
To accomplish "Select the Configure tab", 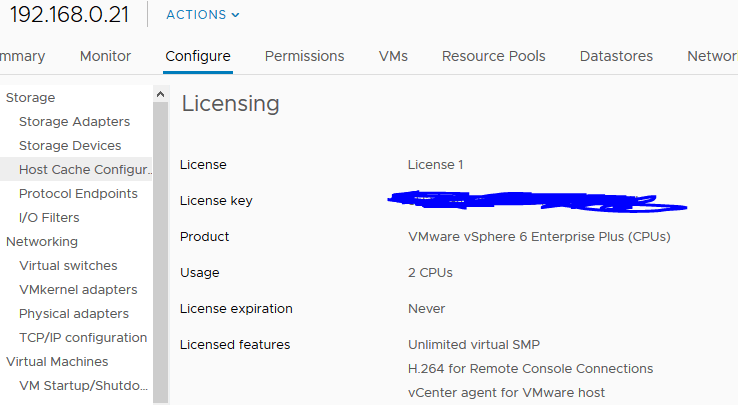I will (x=198, y=56).
